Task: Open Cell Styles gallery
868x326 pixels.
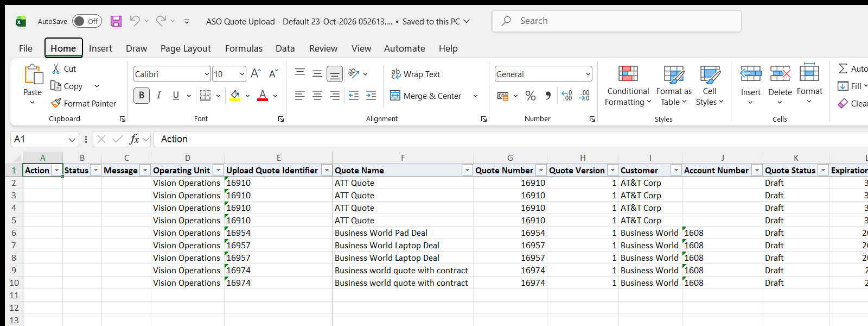Action: point(710,86)
